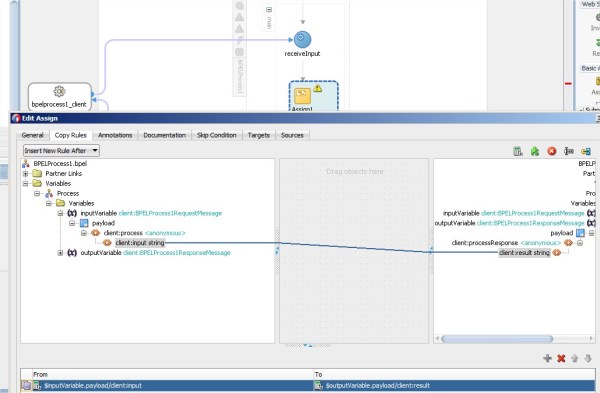This screenshot has width=600, height=393.
Task: Click the From column header
Action: pos(173,374)
